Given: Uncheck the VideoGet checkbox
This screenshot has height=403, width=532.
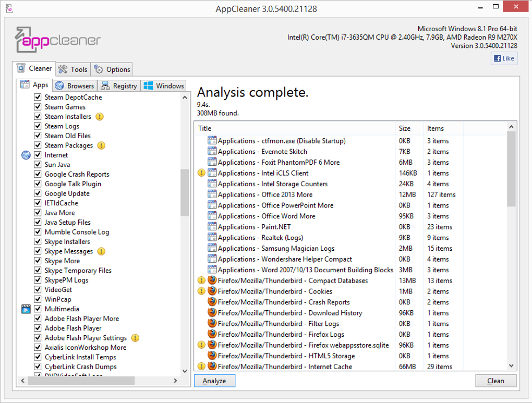Looking at the screenshot, I should coord(38,290).
